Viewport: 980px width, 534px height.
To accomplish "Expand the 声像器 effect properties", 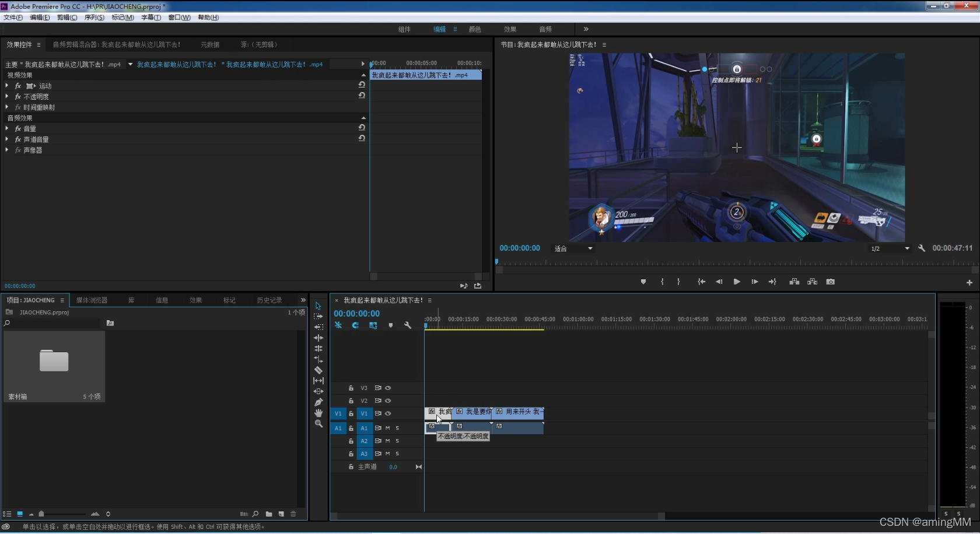I will click(7, 150).
